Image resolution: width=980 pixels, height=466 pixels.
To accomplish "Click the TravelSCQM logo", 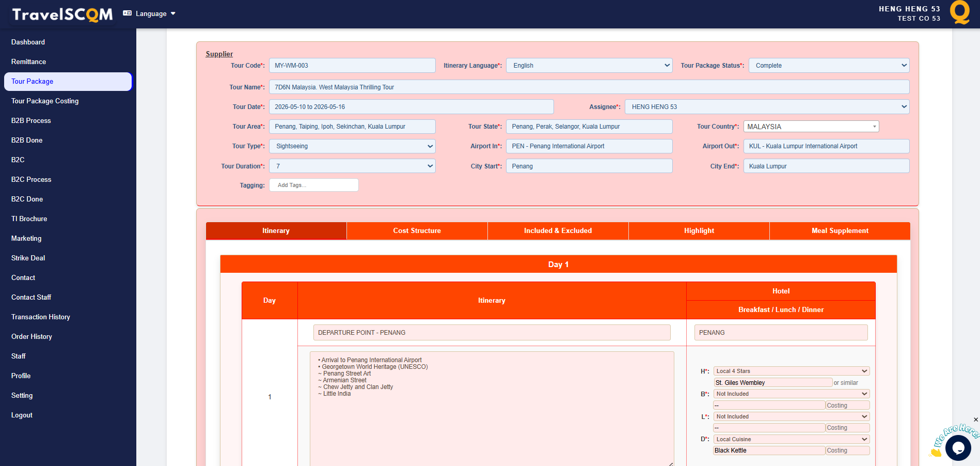I will click(x=62, y=14).
